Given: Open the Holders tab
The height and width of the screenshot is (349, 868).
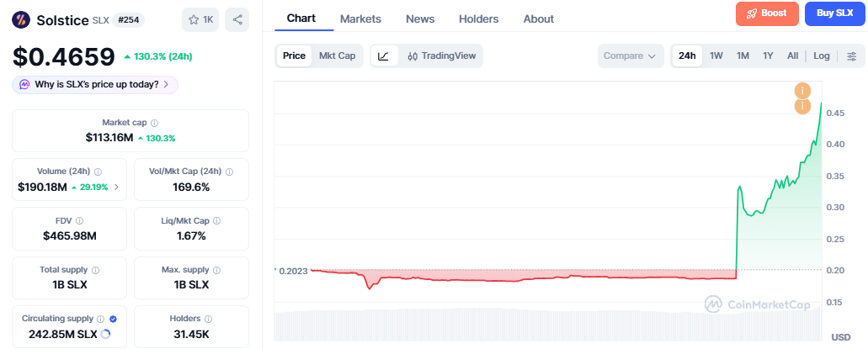Looking at the screenshot, I should (x=479, y=19).
